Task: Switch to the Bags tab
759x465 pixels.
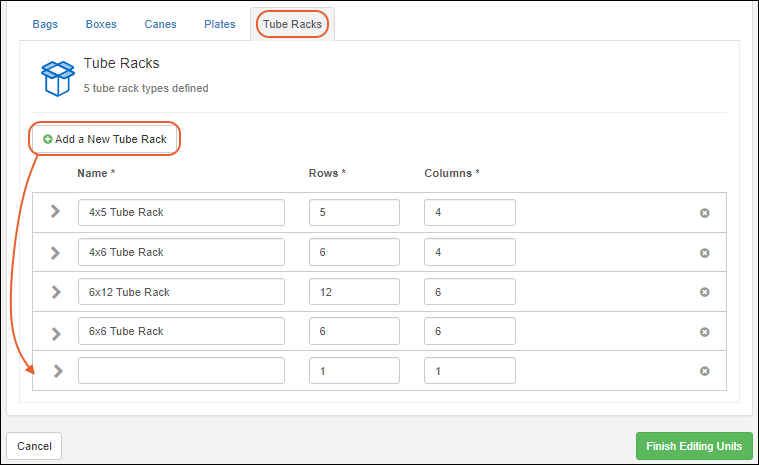Action: pyautogui.click(x=45, y=23)
